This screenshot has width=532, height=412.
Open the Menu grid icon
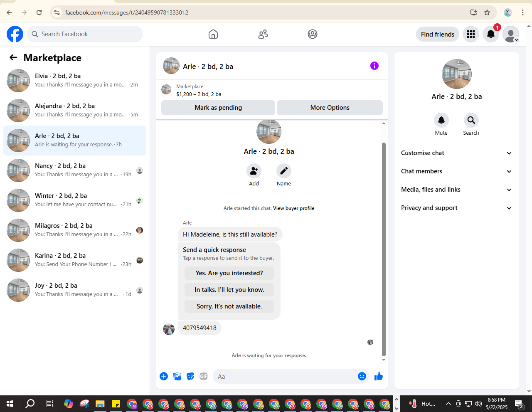(471, 34)
